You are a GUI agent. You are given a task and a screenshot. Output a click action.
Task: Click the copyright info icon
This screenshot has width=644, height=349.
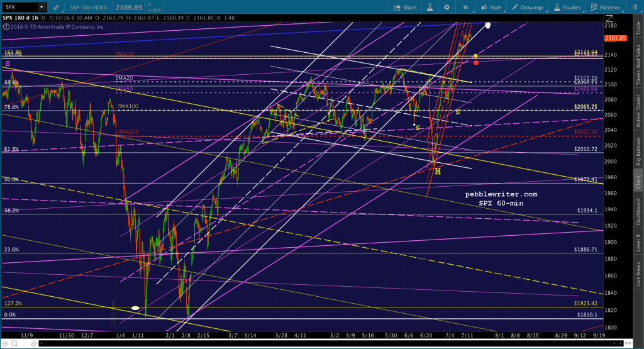coord(6,27)
